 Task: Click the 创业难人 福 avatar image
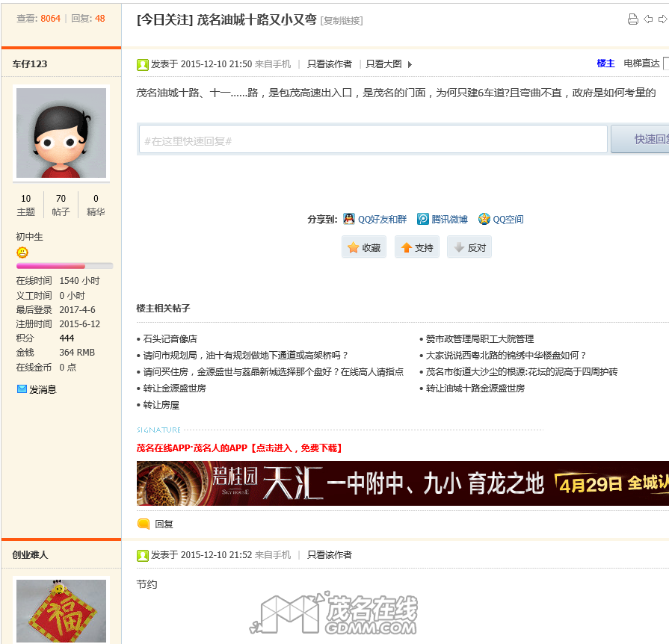[x=61, y=610]
